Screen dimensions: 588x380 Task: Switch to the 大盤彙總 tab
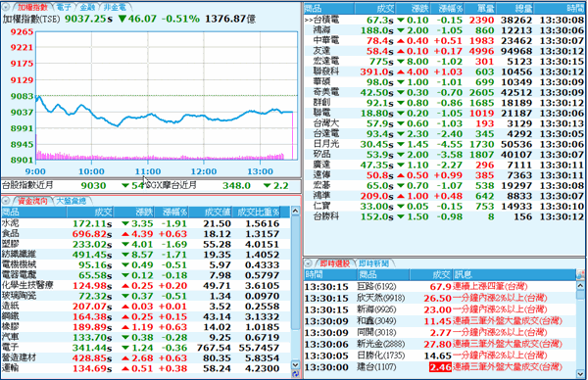pyautogui.click(x=71, y=201)
